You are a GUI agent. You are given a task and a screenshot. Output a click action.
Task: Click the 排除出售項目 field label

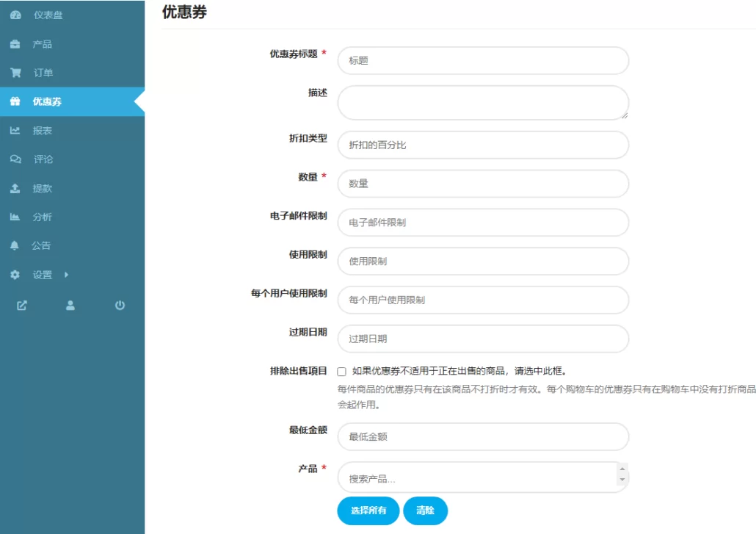click(x=299, y=371)
